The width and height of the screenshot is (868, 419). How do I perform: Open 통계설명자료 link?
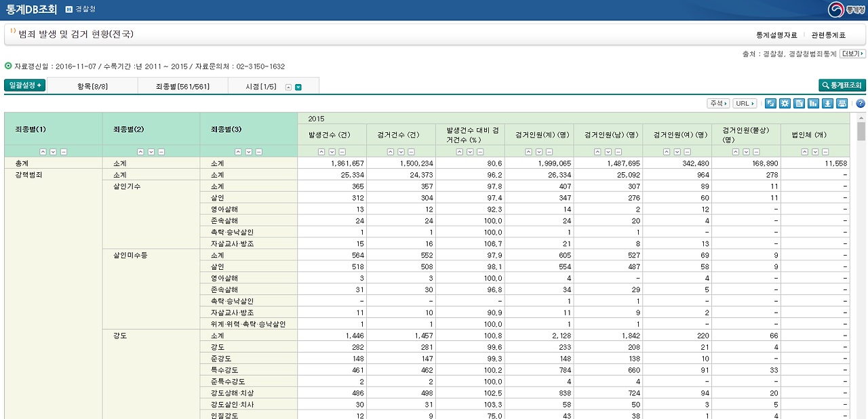tap(776, 35)
